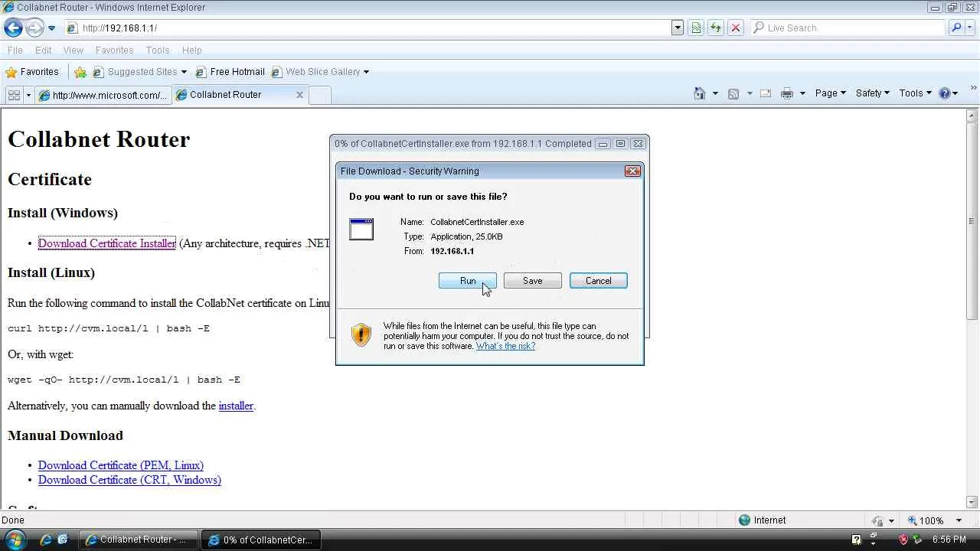The height and width of the screenshot is (551, 980).
Task: Click the Live Search magnifier button
Action: click(x=955, y=28)
